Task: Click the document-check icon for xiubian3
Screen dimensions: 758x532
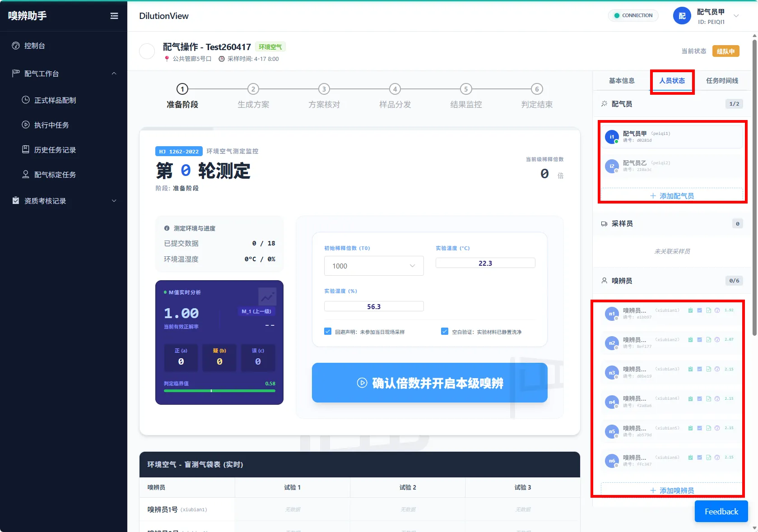Action: (708, 369)
